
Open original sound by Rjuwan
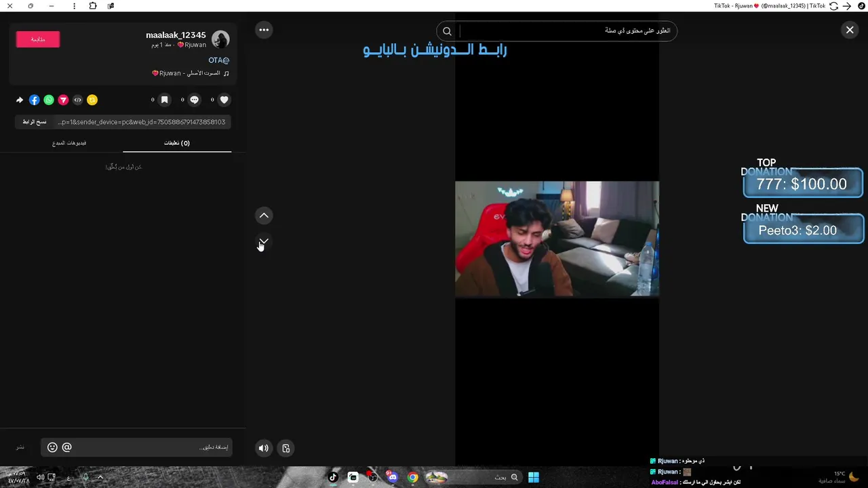pyautogui.click(x=190, y=73)
